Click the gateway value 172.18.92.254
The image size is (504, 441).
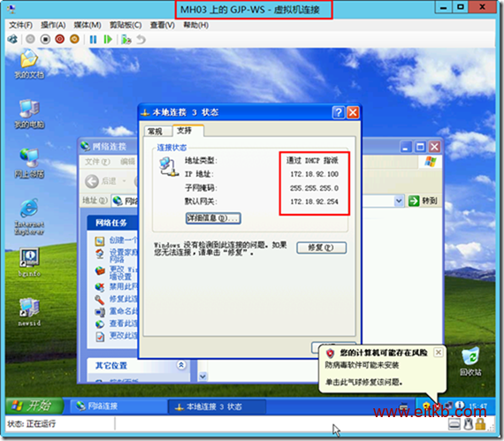coord(314,201)
